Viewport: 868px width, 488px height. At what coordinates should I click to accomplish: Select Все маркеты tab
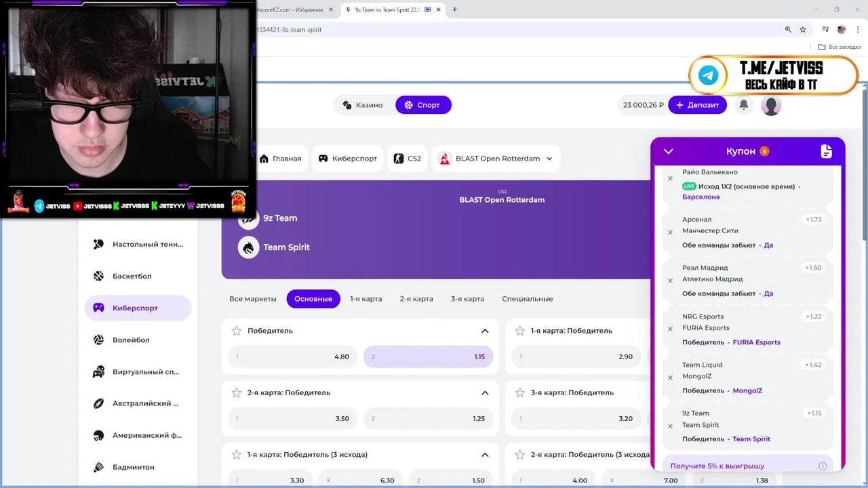coord(253,299)
